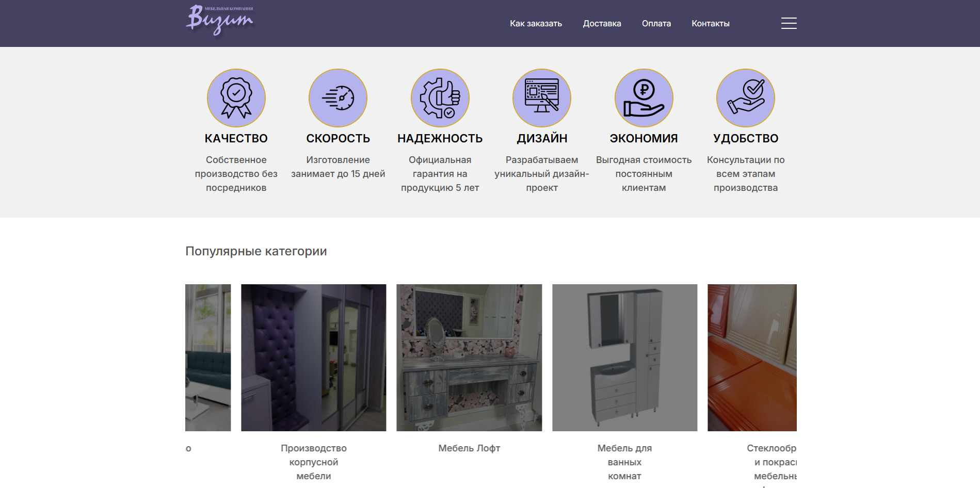Go to the Доставка page
Screen dimensions: 980x488
pos(602,23)
